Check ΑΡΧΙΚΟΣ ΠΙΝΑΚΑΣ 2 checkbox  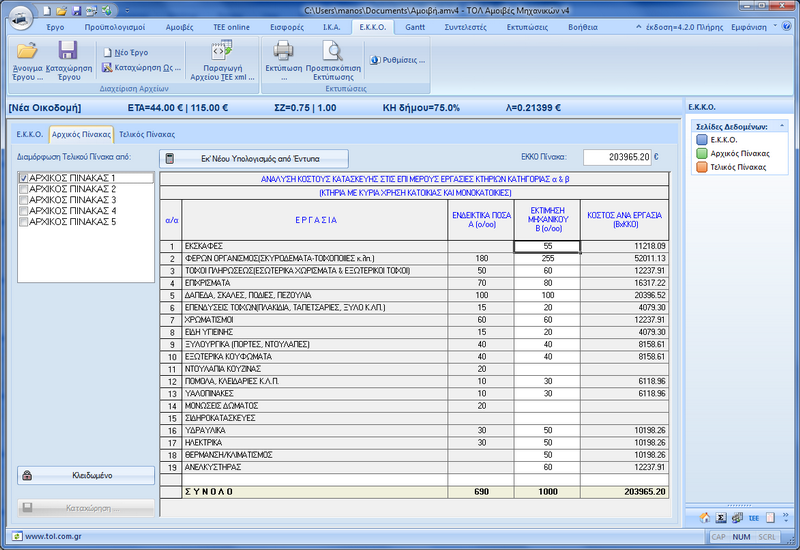click(23, 189)
